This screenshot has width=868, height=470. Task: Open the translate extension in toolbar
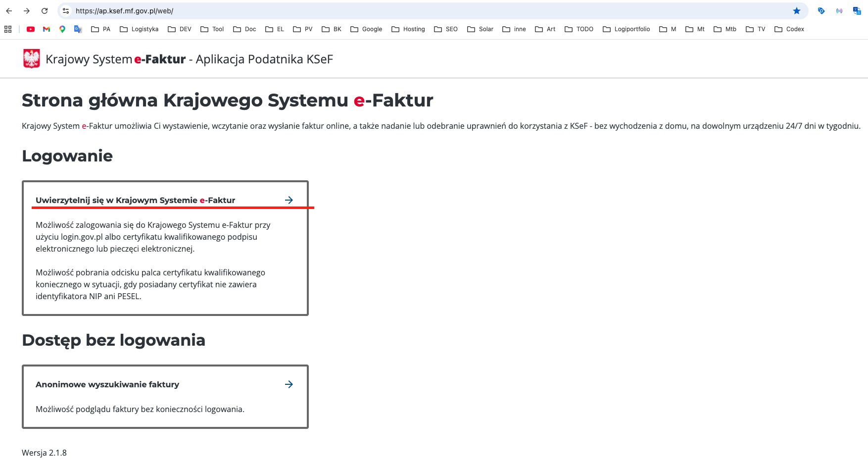(x=857, y=11)
